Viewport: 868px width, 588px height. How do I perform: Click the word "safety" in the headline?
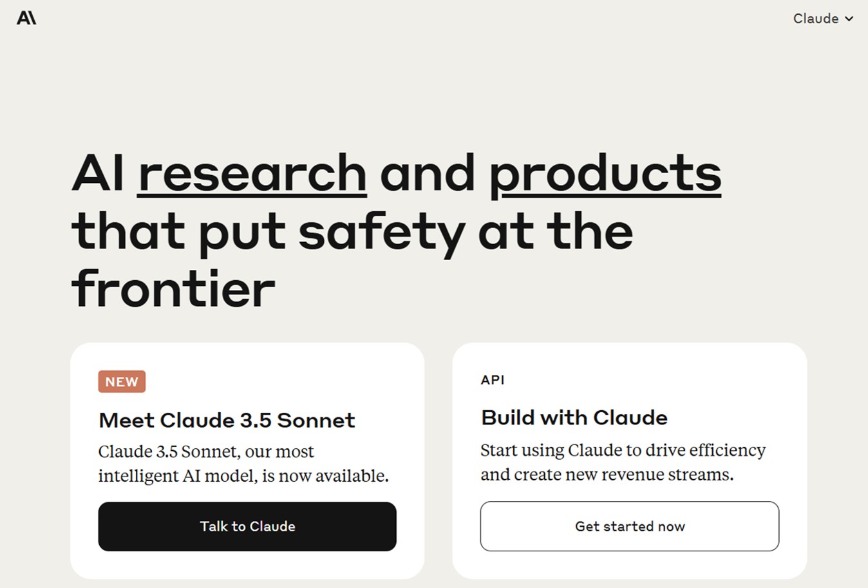pos(382,233)
